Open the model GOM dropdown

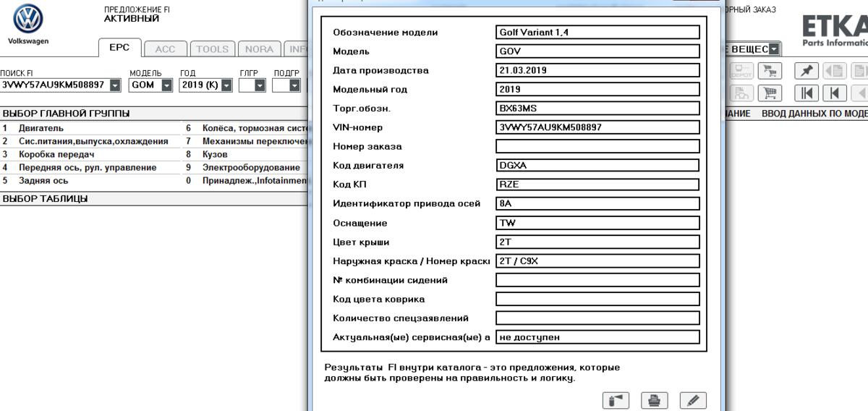[167, 85]
